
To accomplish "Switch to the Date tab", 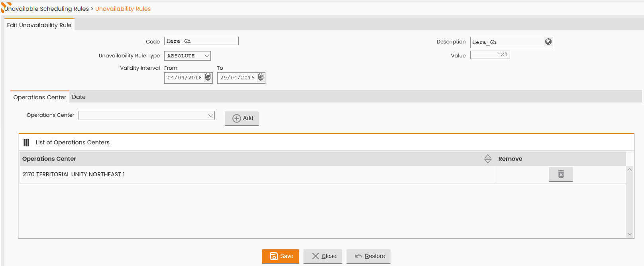I will [79, 97].
